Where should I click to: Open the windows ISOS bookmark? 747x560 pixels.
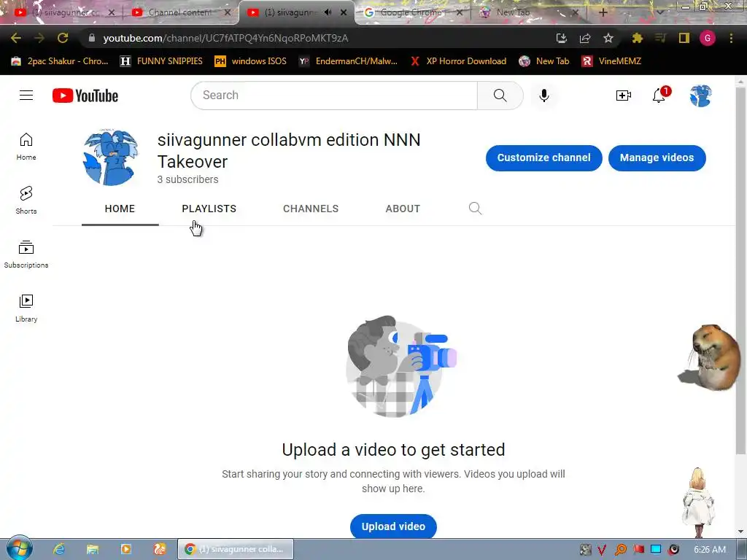251,61
